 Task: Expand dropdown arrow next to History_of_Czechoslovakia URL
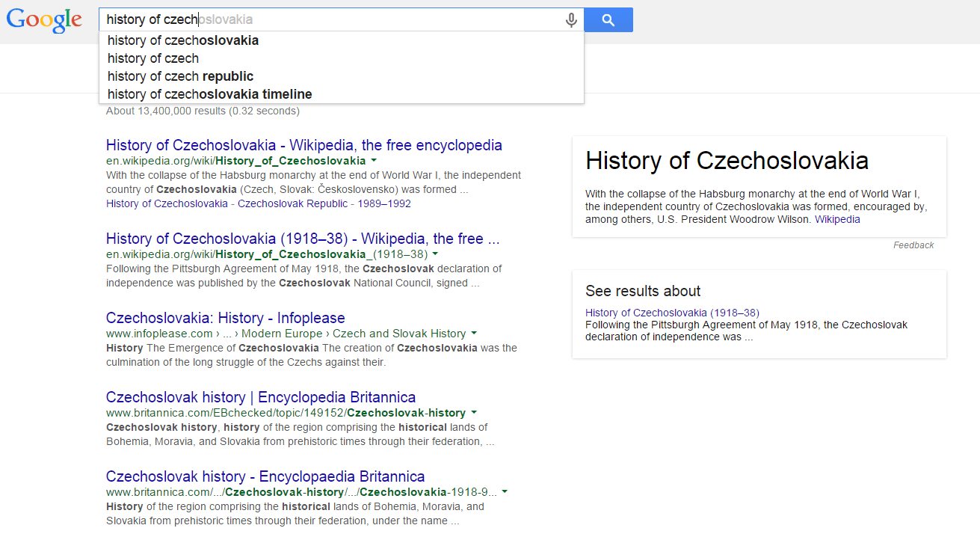374,161
